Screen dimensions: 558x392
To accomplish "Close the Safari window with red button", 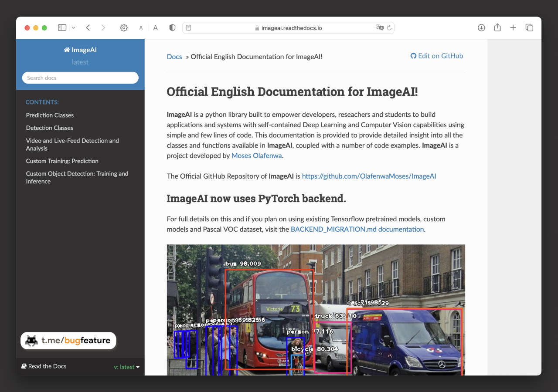I will pos(27,28).
